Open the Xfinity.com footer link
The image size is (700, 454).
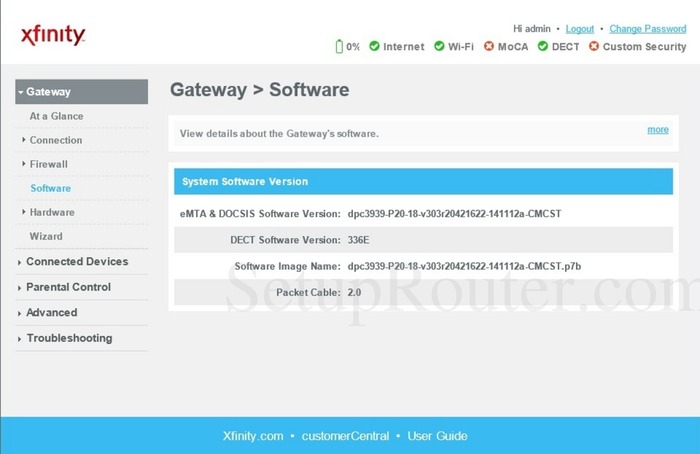[253, 436]
